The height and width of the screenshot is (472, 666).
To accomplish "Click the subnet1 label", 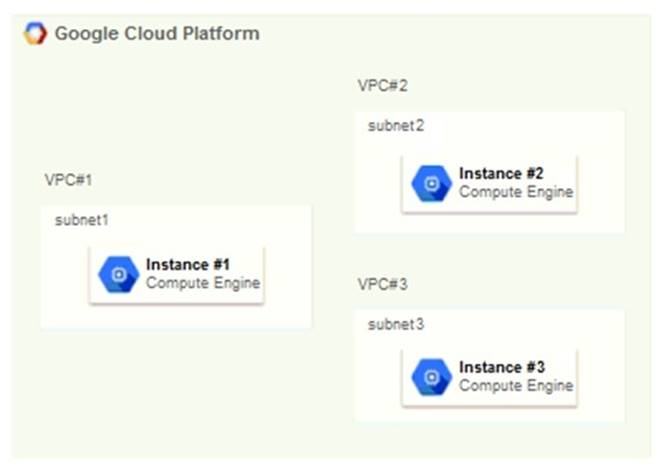I will (82, 220).
